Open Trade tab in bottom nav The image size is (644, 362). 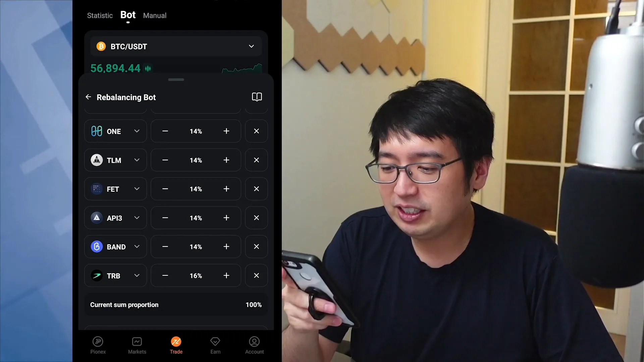(176, 345)
